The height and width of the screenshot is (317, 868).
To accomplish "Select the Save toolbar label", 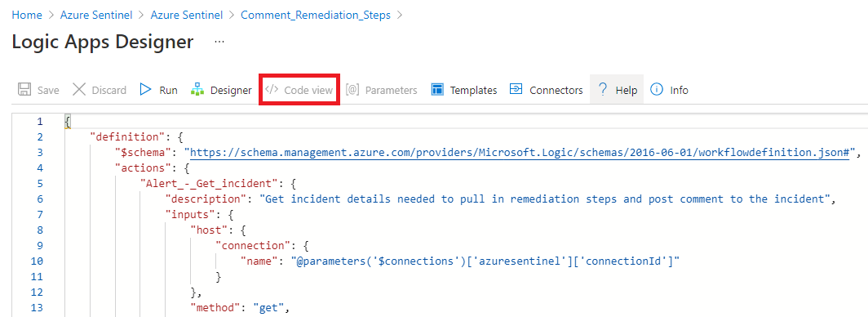I will (x=48, y=91).
